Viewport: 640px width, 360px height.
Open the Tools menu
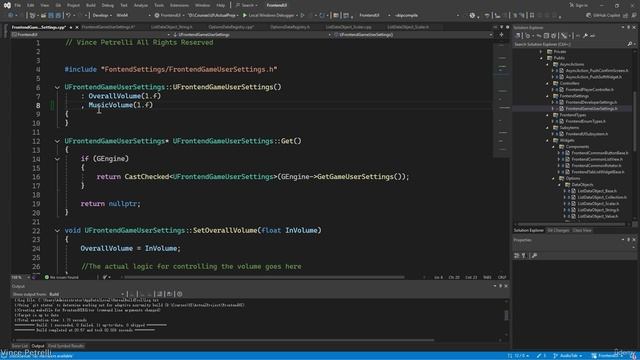159,5
